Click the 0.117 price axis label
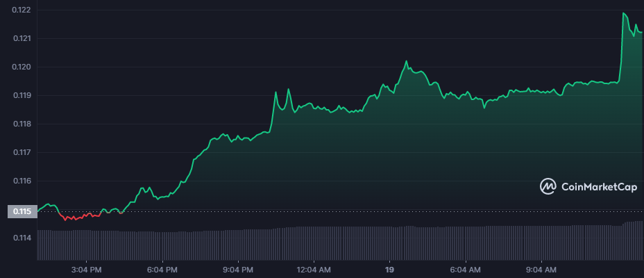Viewport: 644px width, 278px height. 22,153
